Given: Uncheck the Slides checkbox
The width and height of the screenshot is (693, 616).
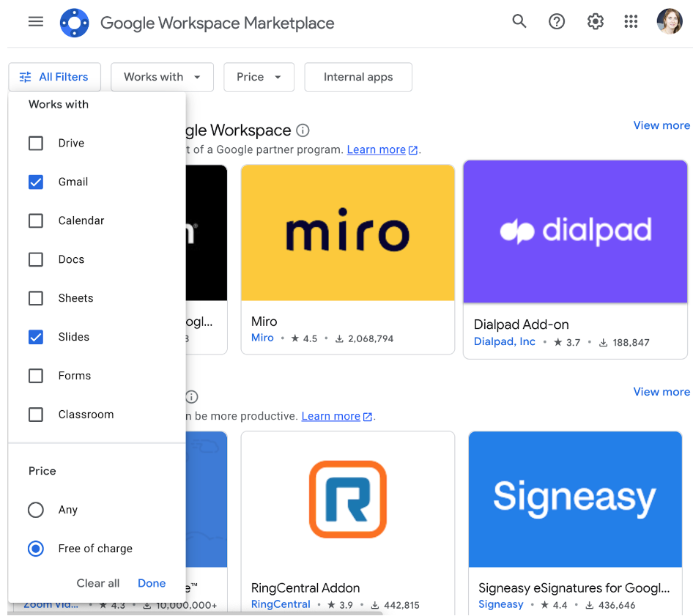Looking at the screenshot, I should [x=36, y=337].
